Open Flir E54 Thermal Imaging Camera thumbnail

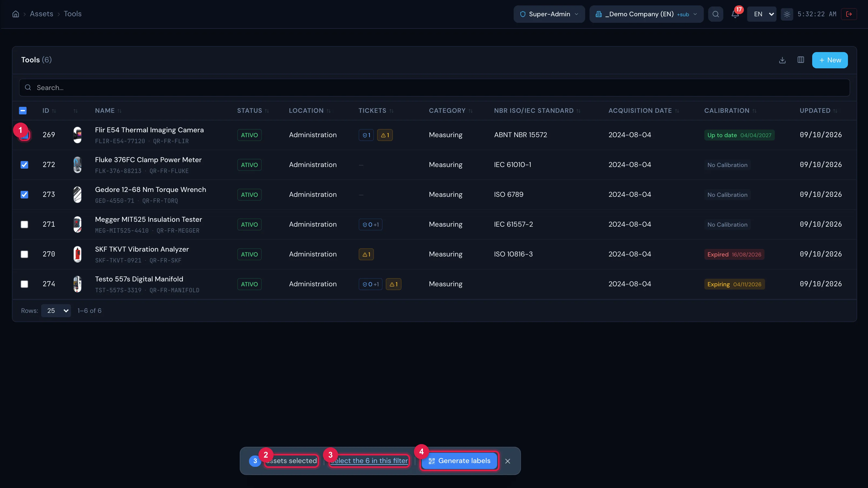[x=77, y=135]
